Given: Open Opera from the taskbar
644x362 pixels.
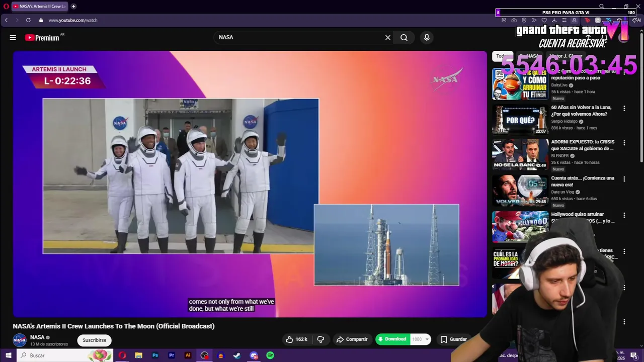Looking at the screenshot, I should [122, 355].
